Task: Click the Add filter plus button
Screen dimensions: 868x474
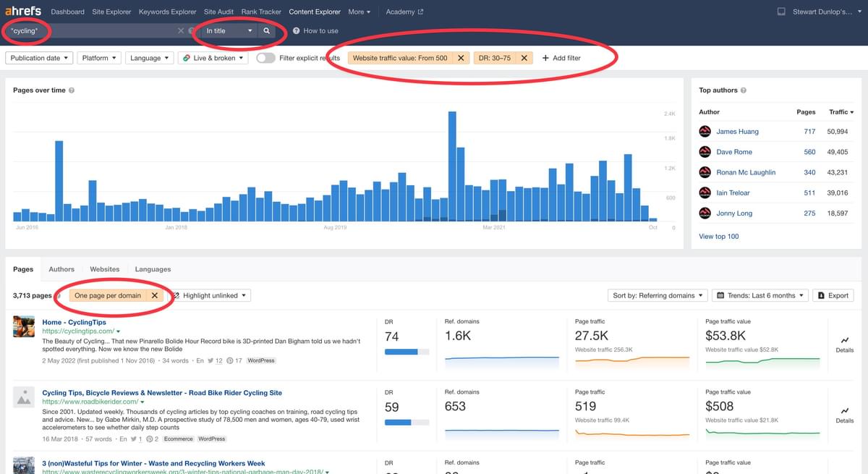Action: [561, 58]
